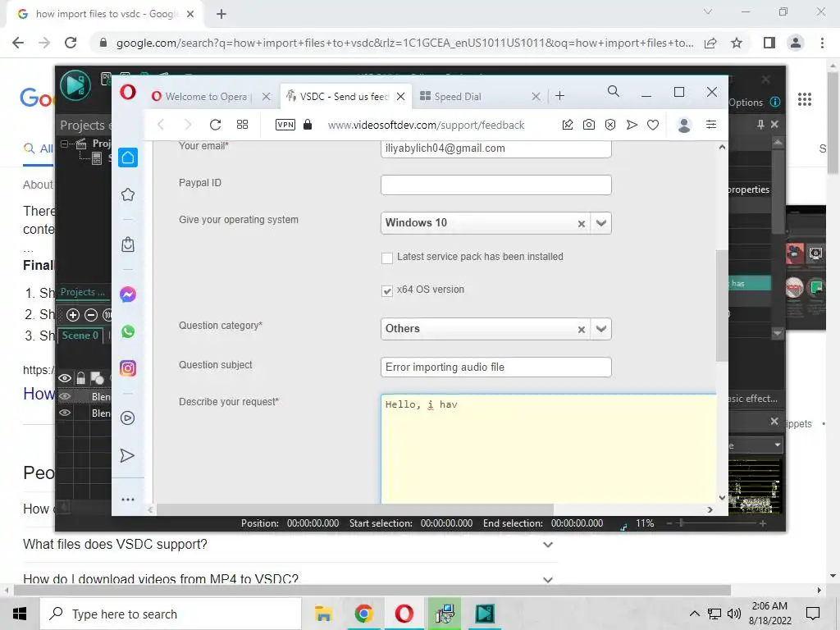Bookmark page with Chrome star icon
The image size is (840, 630).
click(737, 43)
